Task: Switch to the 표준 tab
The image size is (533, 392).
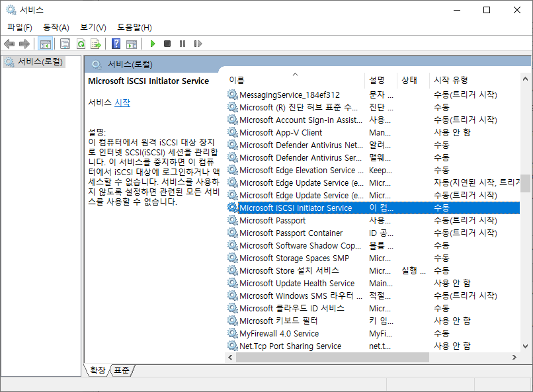Action: pyautogui.click(x=122, y=370)
